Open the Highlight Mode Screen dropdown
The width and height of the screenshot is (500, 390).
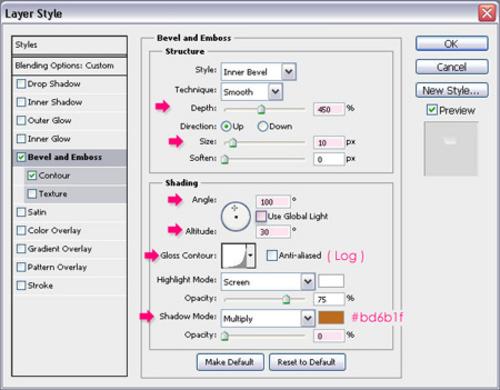[x=268, y=282]
